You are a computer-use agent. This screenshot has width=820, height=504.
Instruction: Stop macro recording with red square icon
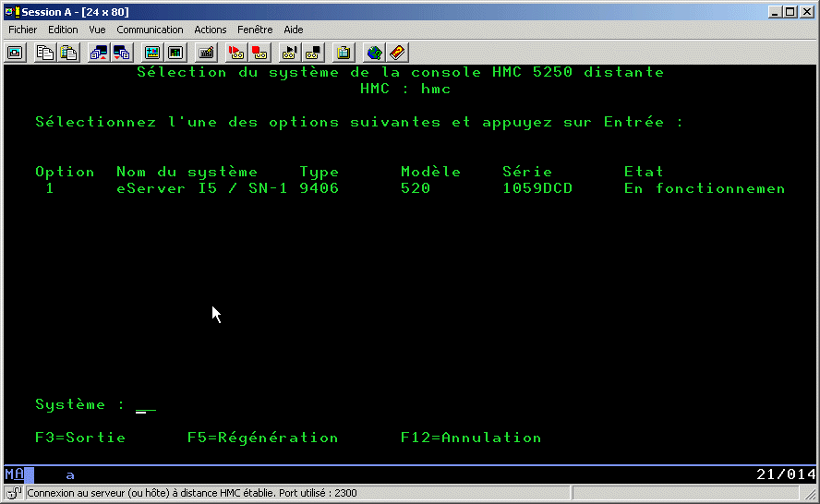[259, 53]
